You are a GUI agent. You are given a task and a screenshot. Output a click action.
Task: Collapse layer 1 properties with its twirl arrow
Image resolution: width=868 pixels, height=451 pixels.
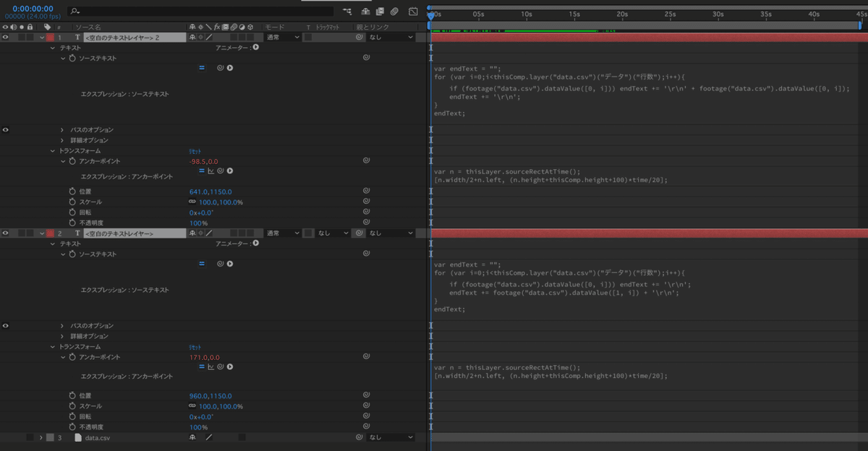[42, 37]
